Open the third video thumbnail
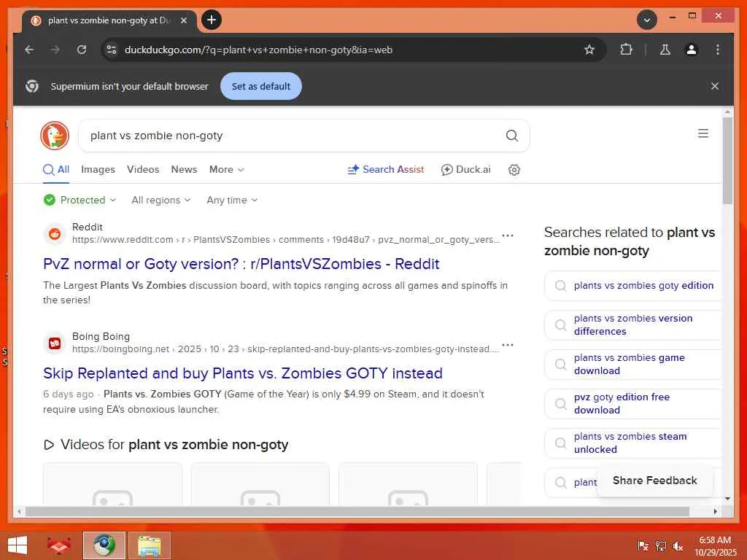This screenshot has width=747, height=560. click(x=408, y=484)
